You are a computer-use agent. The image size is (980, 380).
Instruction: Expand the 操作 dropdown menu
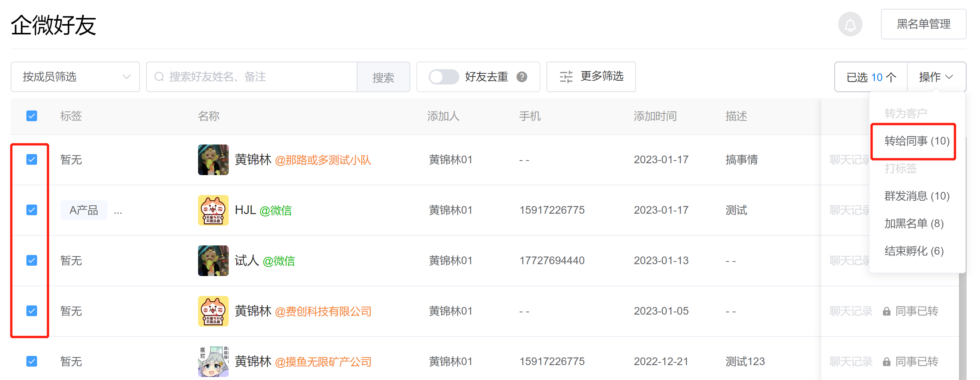pos(936,77)
